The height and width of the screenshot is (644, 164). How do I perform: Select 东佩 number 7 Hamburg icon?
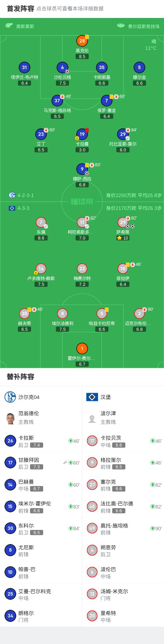click(41, 222)
